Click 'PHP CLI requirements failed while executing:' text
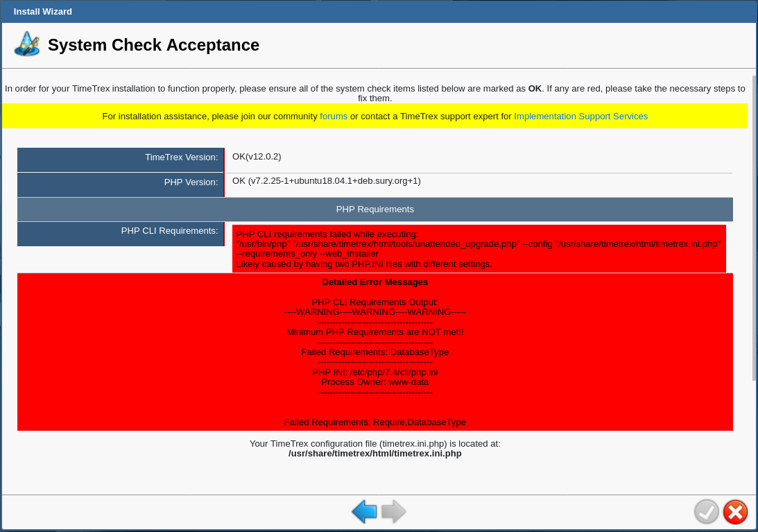This screenshot has width=758, height=532. (x=327, y=234)
